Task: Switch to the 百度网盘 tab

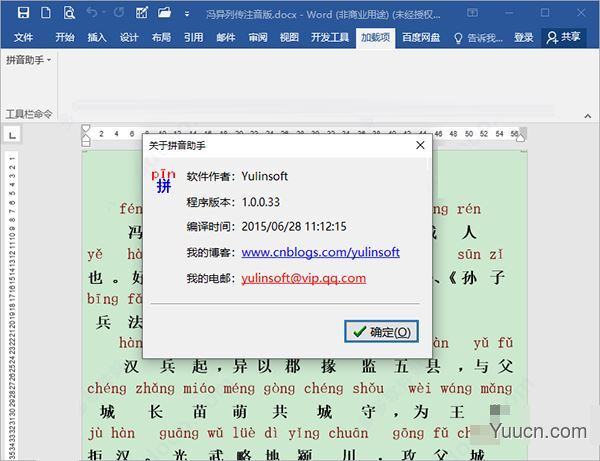Action: coord(421,37)
